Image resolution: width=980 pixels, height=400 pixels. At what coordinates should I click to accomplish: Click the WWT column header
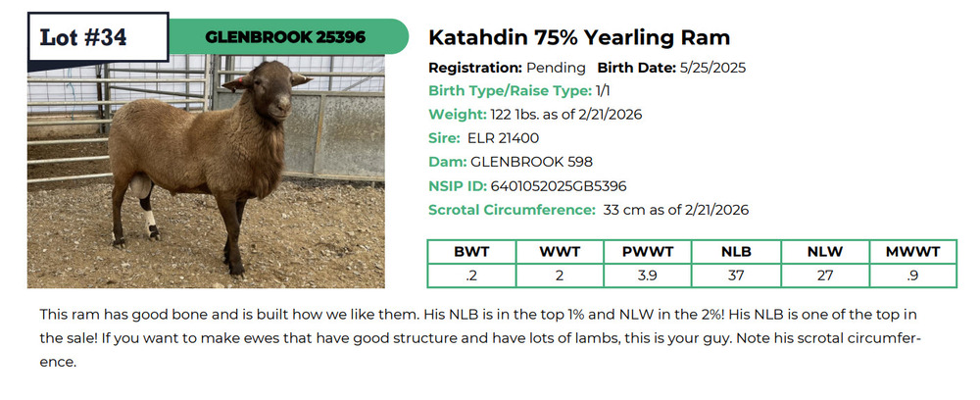click(x=560, y=252)
